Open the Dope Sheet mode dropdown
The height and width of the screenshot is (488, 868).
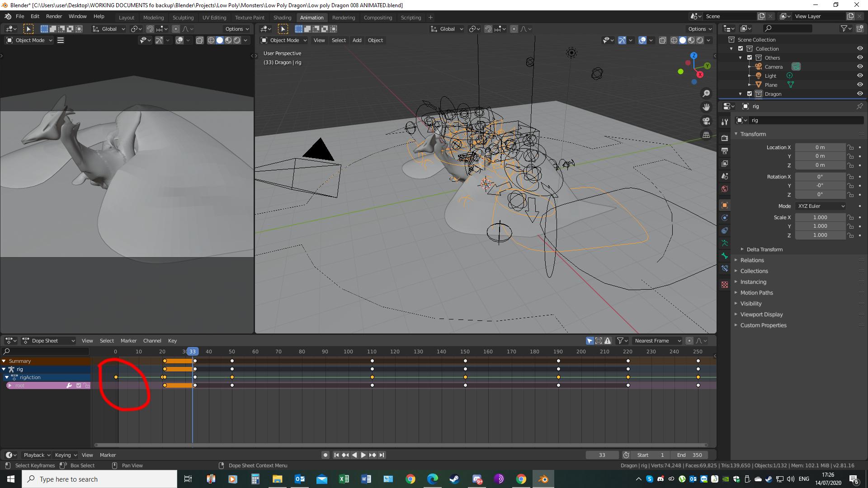point(48,341)
